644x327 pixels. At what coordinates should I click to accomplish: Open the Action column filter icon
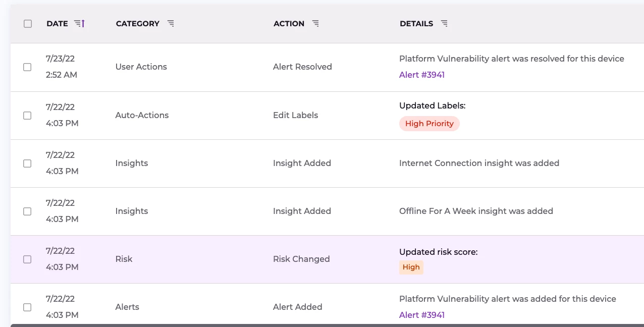[x=315, y=24]
